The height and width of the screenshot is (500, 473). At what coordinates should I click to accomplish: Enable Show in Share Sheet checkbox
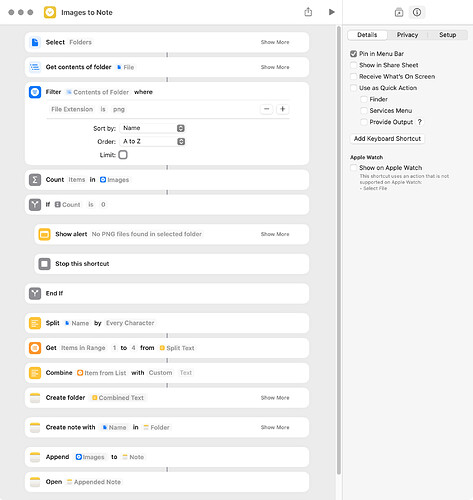[x=354, y=65]
